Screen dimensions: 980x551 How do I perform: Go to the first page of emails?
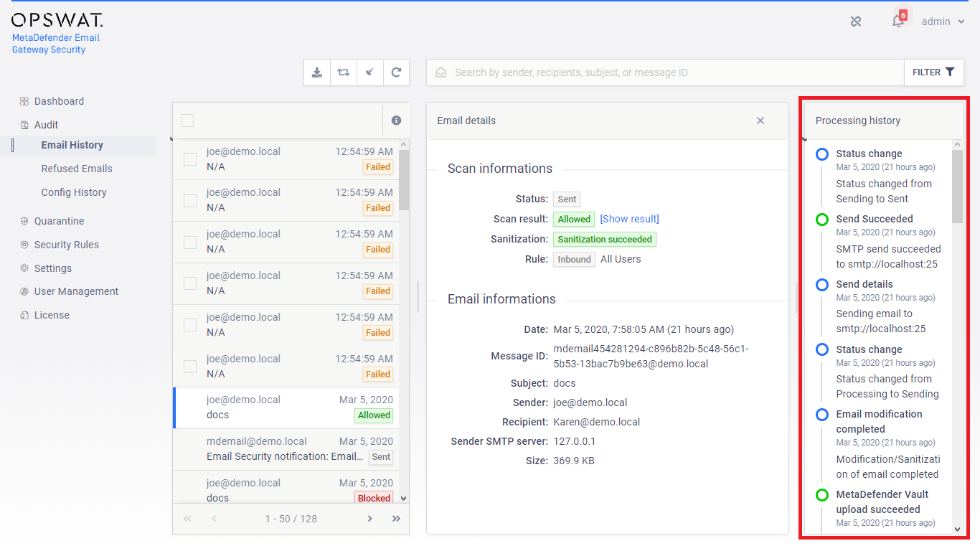click(x=187, y=519)
